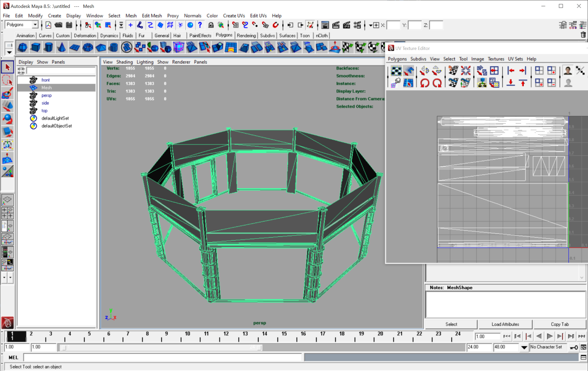Open the Create UVs menu
Image resolution: width=588 pixels, height=371 pixels.
(x=234, y=16)
